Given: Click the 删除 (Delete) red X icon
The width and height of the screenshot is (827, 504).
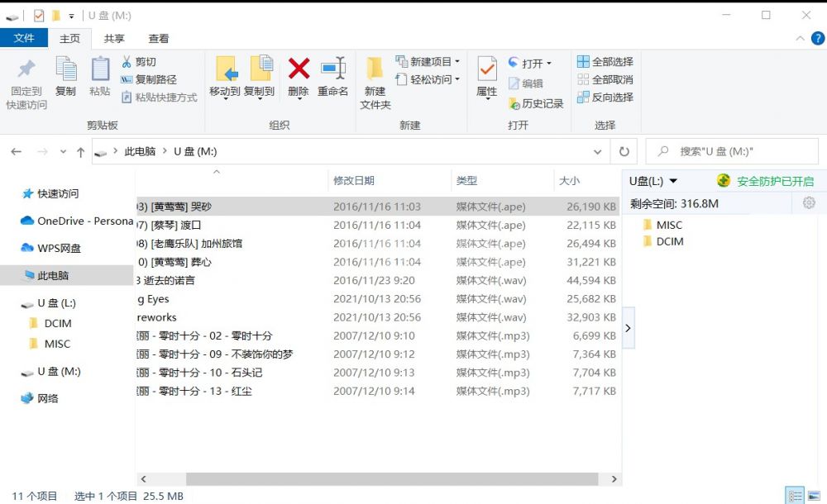Looking at the screenshot, I should click(x=299, y=69).
